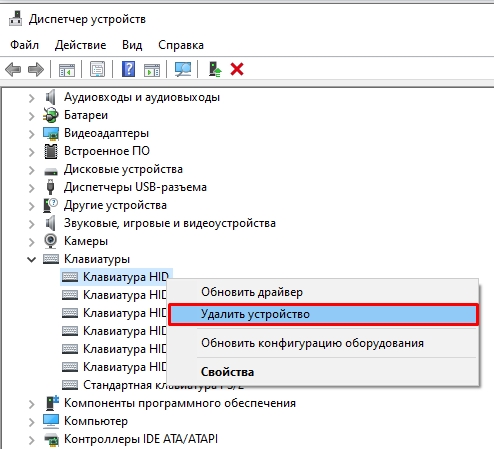The height and width of the screenshot is (449, 494).
Task: Open Help via the question mark icon
Action: (128, 69)
